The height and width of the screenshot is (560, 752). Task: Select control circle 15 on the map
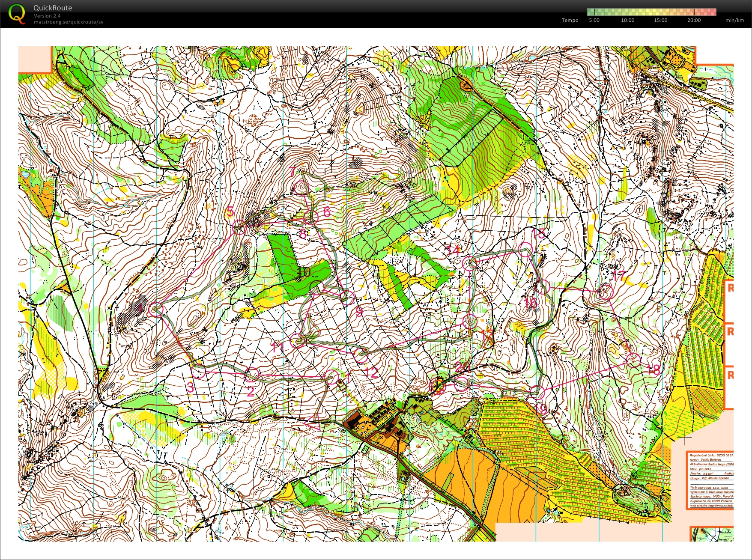click(x=525, y=250)
